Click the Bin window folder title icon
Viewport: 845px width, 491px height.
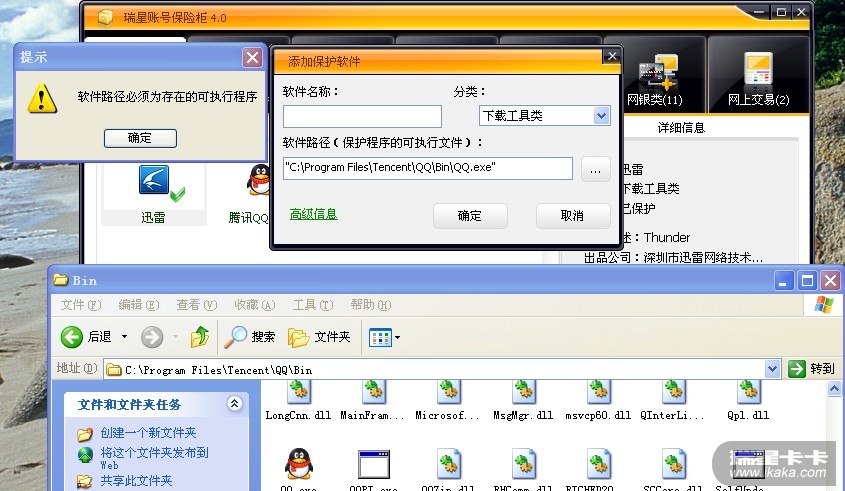[61, 280]
